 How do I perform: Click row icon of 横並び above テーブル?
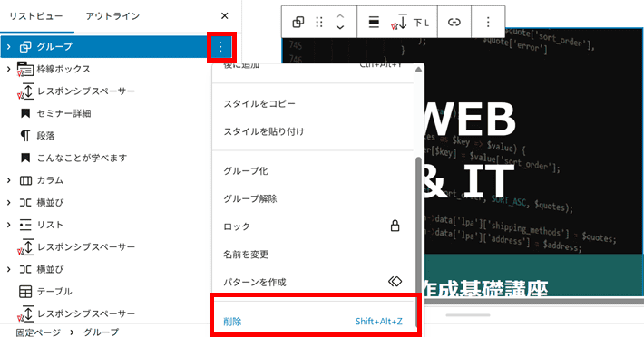tap(25, 269)
